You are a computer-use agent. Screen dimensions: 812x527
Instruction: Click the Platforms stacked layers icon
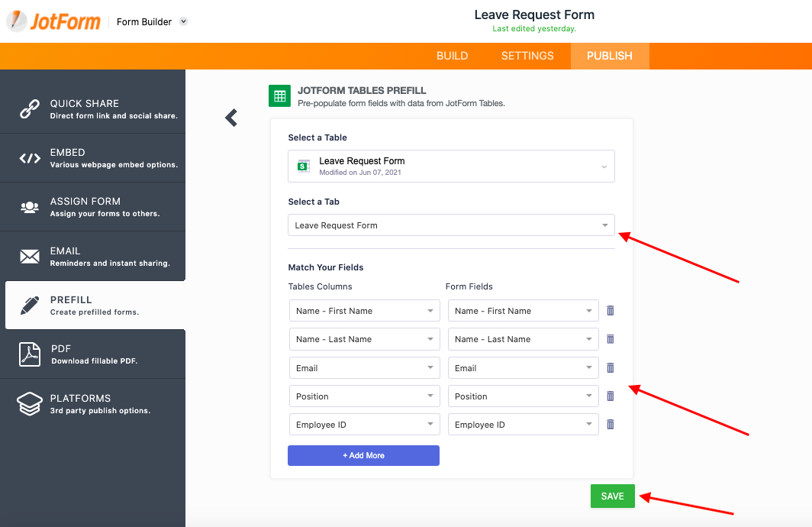(x=30, y=404)
